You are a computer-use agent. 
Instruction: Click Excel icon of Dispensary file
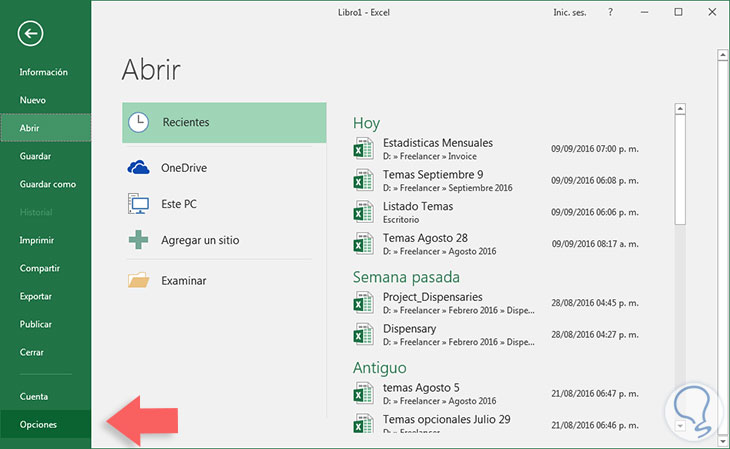(363, 334)
